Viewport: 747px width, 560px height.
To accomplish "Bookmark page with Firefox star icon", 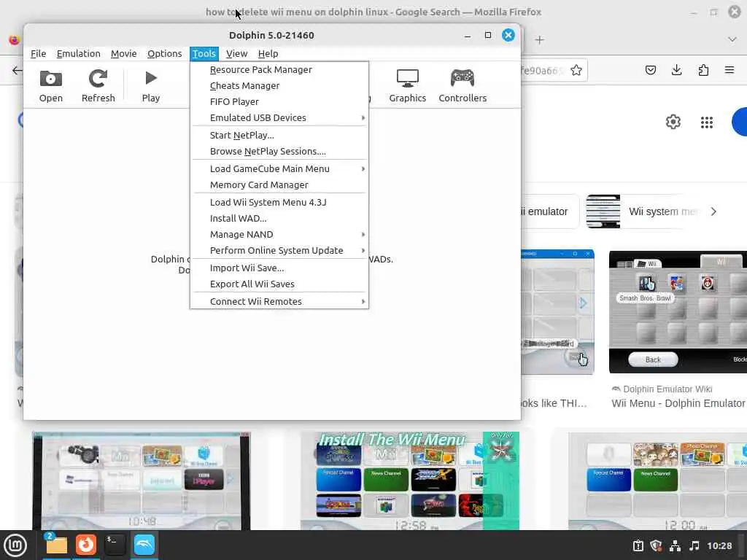I will pos(576,71).
